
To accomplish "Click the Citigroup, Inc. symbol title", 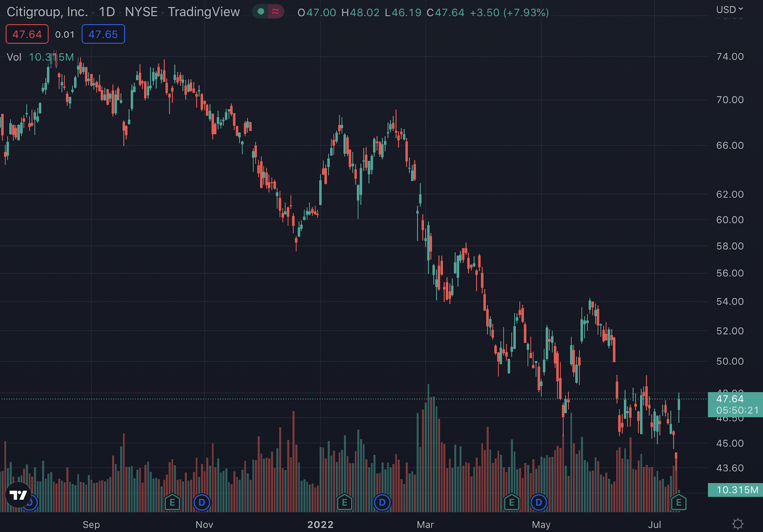I will (x=47, y=12).
